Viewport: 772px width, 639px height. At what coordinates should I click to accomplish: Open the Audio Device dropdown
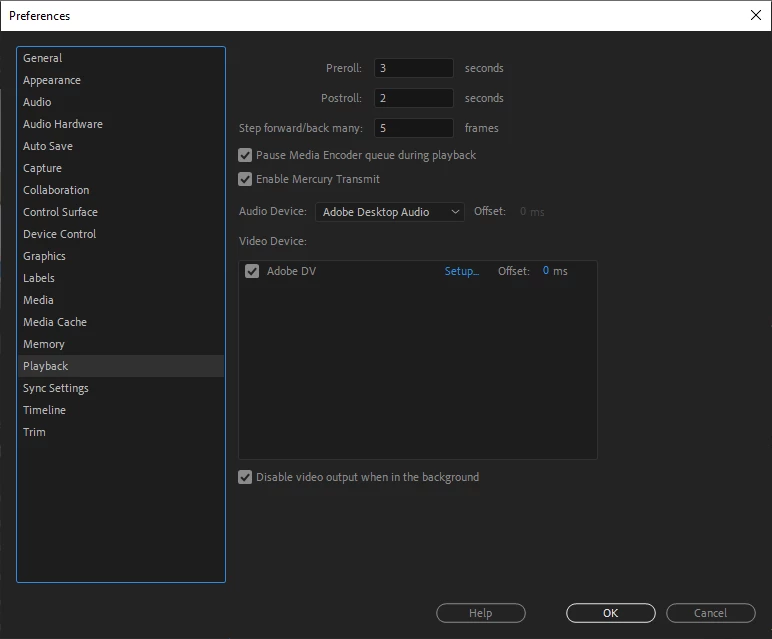(x=389, y=212)
